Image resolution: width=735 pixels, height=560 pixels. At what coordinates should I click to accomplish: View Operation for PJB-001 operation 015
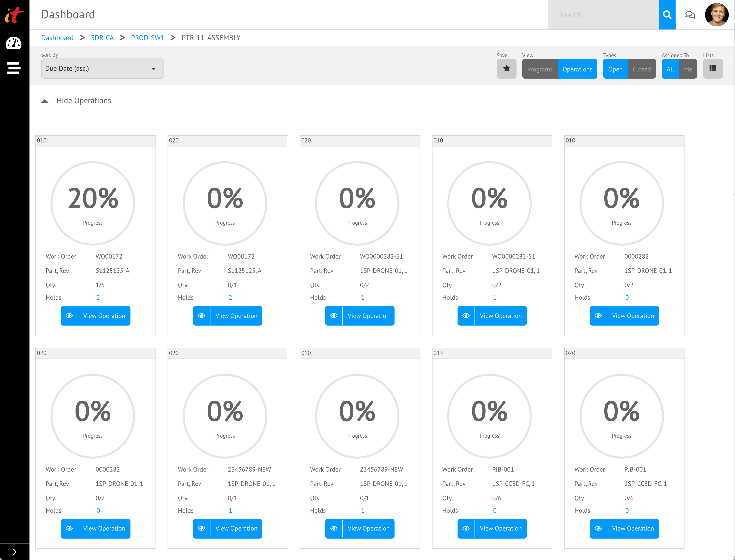pyautogui.click(x=492, y=528)
